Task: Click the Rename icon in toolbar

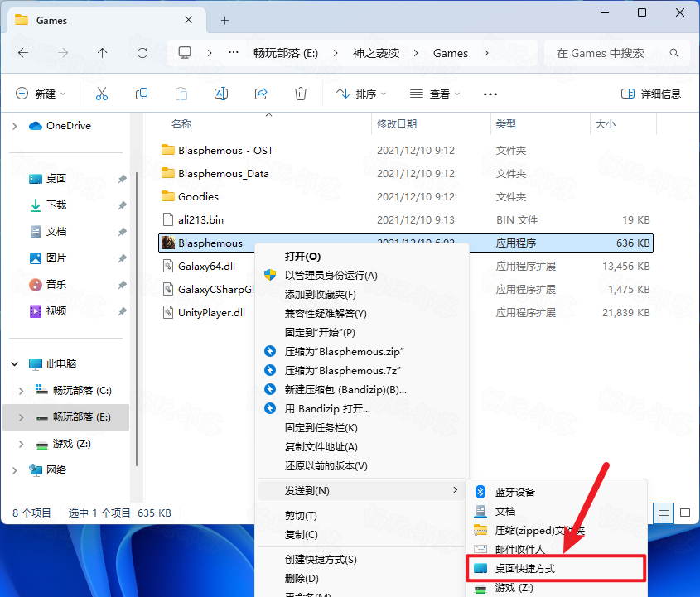Action: [221, 94]
